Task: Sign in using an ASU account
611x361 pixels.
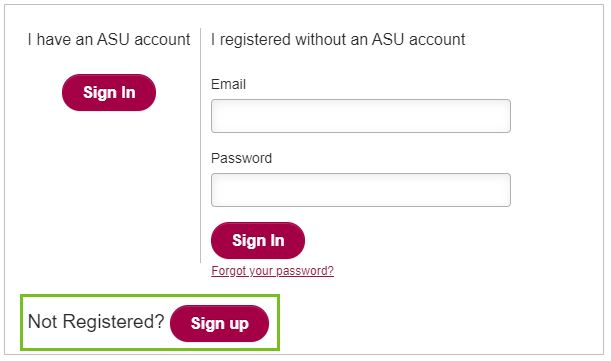Action: point(109,92)
